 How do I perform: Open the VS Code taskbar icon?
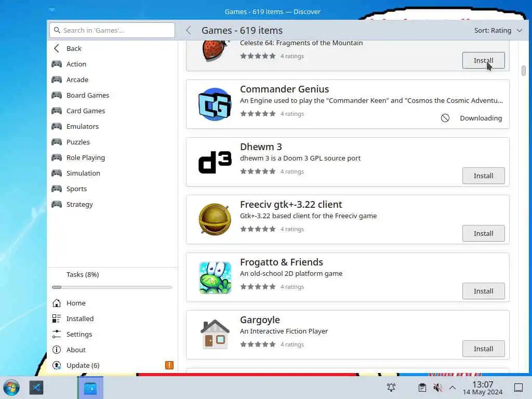point(36,388)
